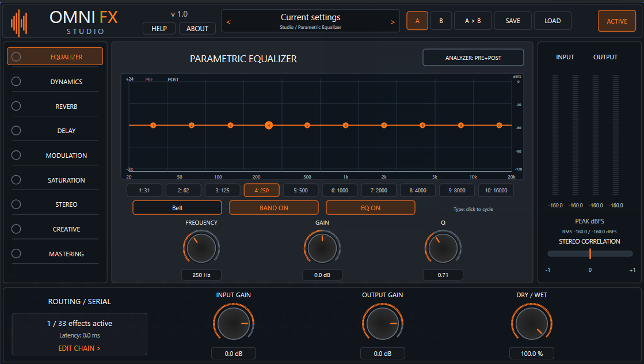The height and width of the screenshot is (364, 644).
Task: Select band button 6: 1000
Action: (x=340, y=190)
